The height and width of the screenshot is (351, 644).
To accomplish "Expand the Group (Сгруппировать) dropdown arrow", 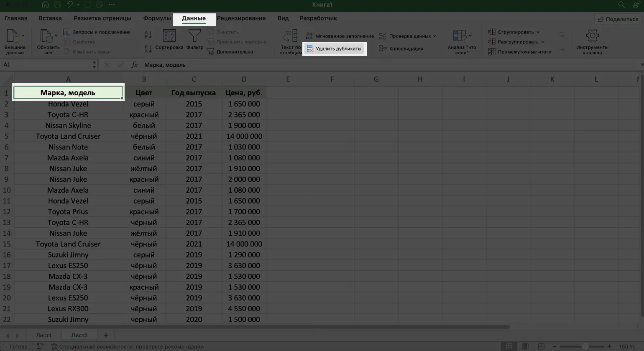I will (x=538, y=32).
